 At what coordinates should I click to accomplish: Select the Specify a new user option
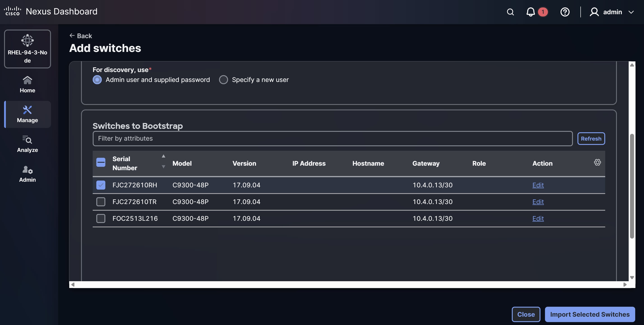223,80
